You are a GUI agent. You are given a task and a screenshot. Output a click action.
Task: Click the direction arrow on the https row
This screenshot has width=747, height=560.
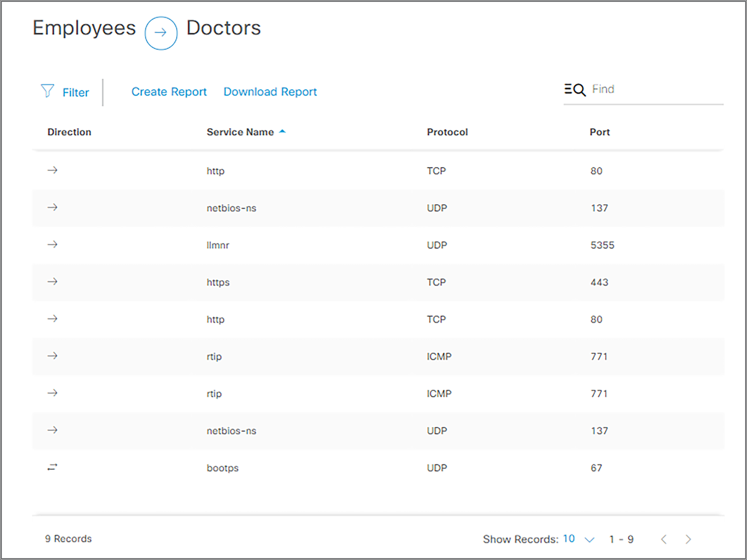point(53,282)
